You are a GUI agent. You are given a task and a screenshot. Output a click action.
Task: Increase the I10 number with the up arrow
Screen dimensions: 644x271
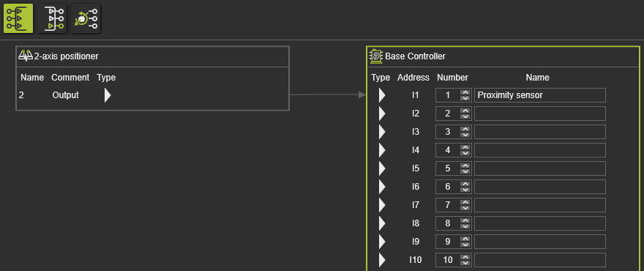tap(465, 257)
